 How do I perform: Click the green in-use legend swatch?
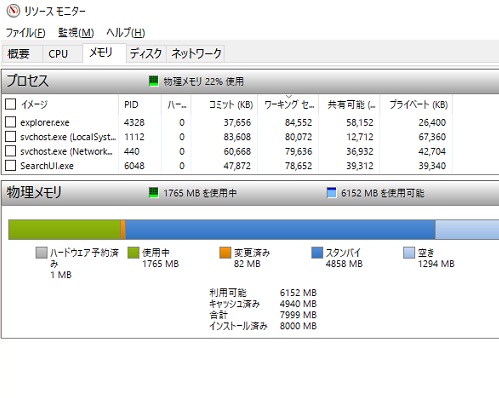coord(133,252)
